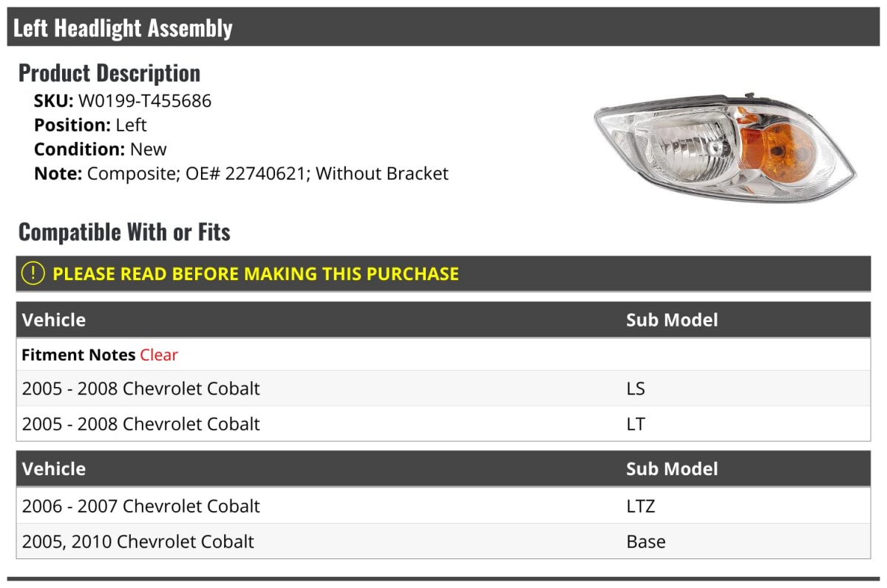
Task: Click the second Sub Model column header
Action: [x=672, y=469]
